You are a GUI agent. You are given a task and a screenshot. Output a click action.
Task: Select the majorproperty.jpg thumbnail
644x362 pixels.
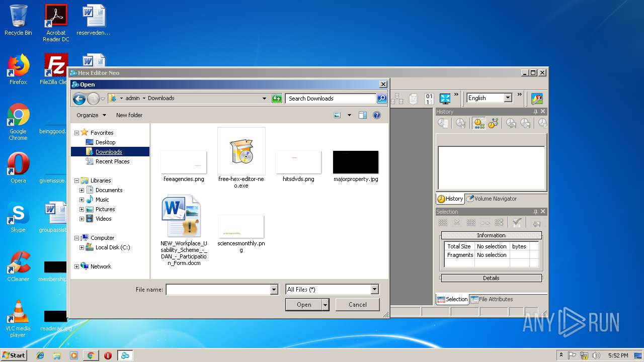pos(356,166)
